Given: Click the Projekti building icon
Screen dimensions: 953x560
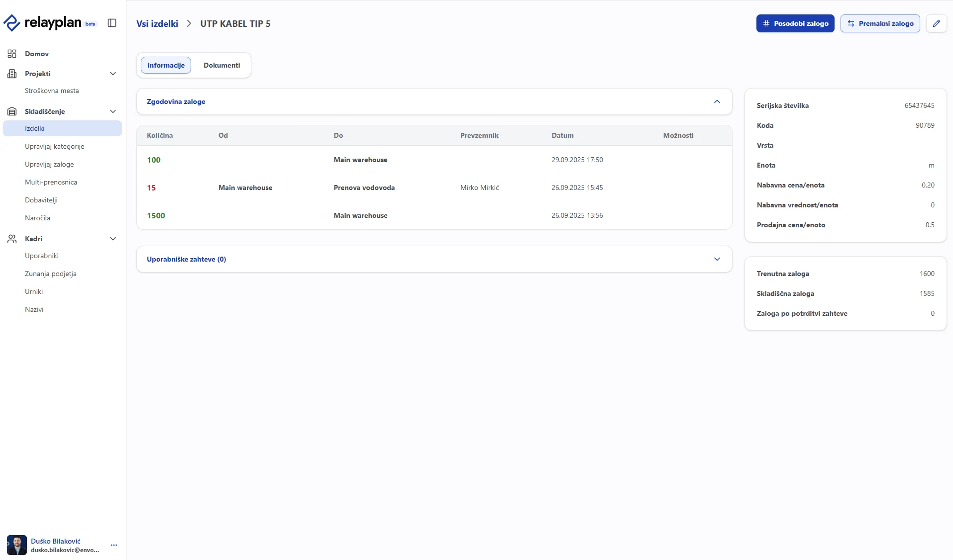Looking at the screenshot, I should pos(12,74).
